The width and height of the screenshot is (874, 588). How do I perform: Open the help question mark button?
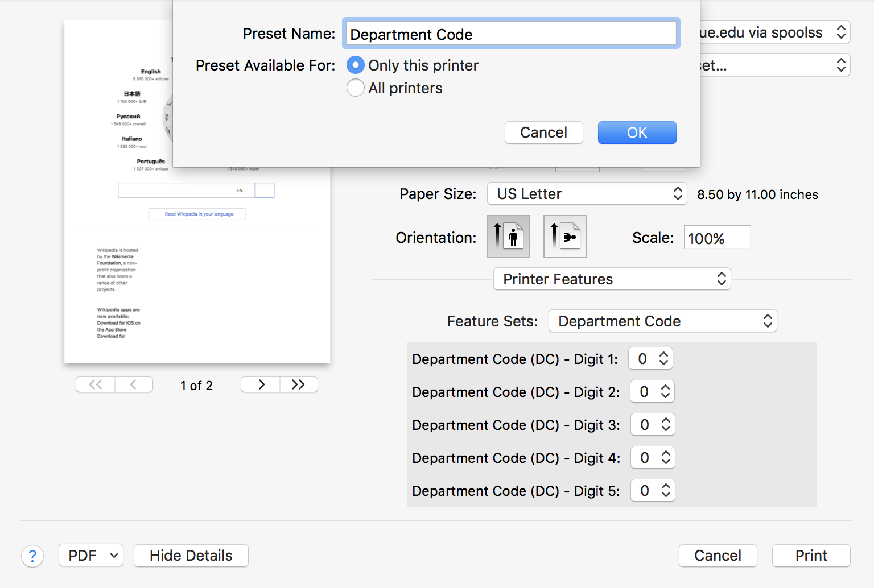(32, 556)
